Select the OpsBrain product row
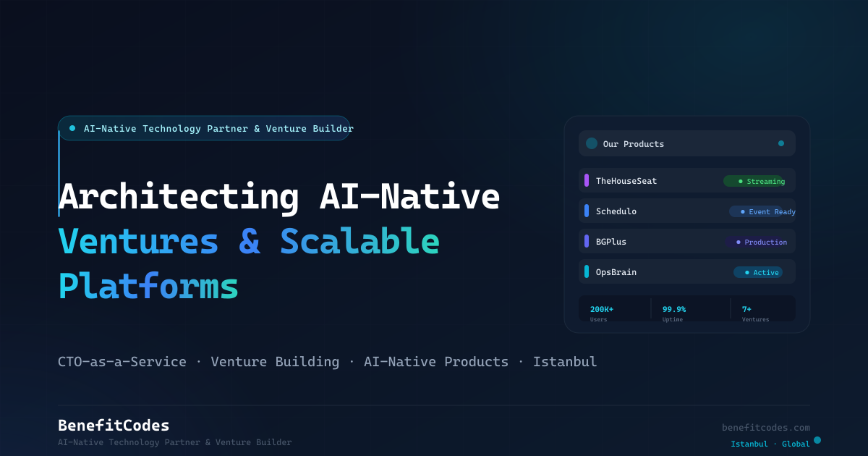This screenshot has width=868, height=456. [x=687, y=272]
